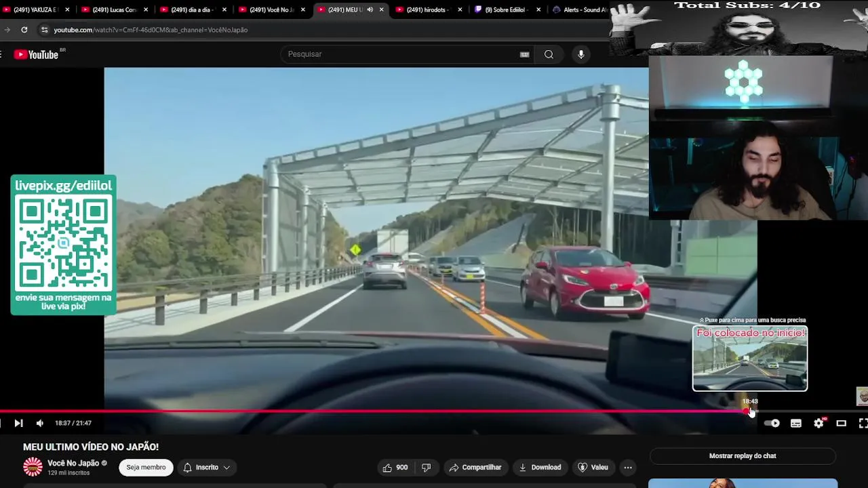
Task: Close the Lucas Cors browser tab
Action: tap(146, 9)
